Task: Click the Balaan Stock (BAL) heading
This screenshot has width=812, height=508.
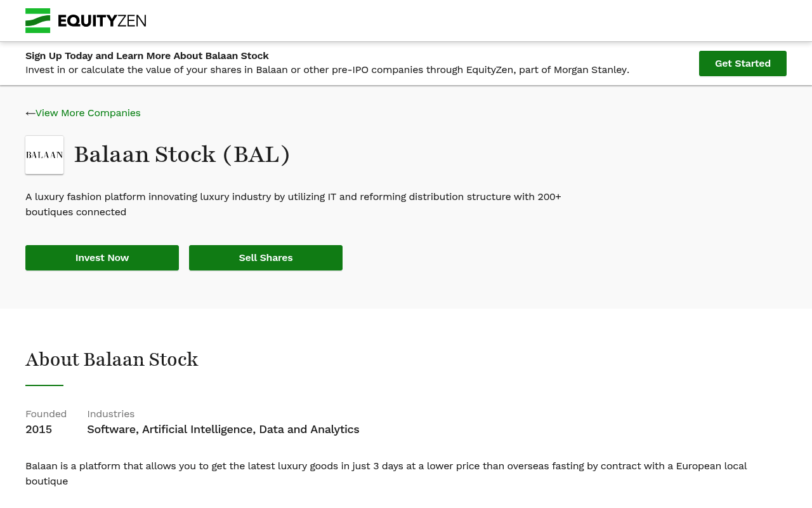Action: click(x=182, y=155)
